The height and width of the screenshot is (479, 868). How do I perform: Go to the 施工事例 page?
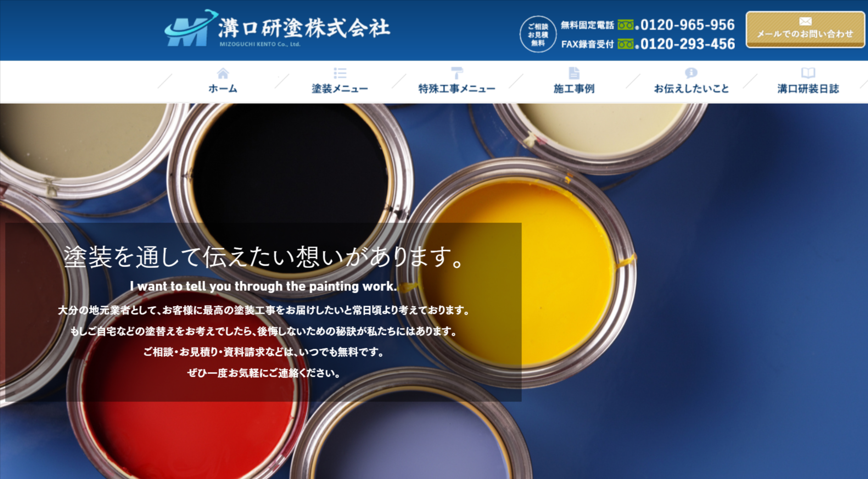[x=574, y=89]
